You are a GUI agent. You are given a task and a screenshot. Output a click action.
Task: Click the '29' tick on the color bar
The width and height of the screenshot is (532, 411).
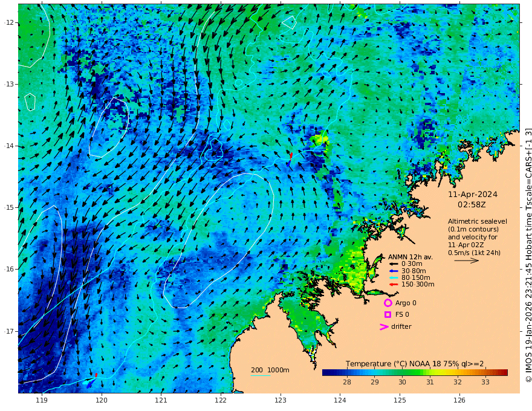(375, 382)
